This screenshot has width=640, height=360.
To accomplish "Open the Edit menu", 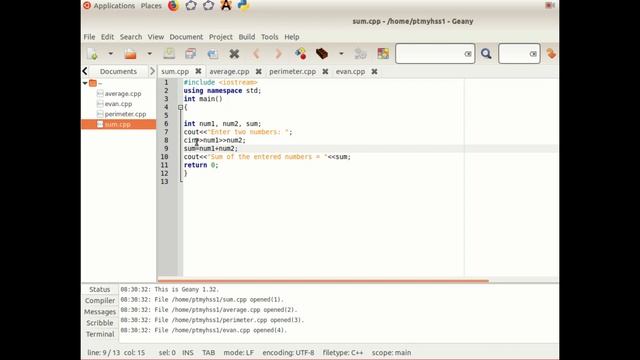I will point(107,37).
